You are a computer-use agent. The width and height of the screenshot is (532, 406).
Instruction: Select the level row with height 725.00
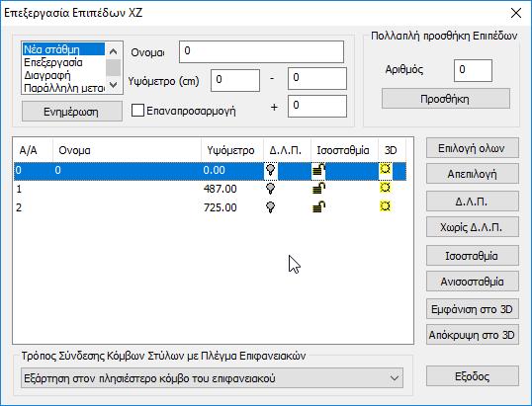point(210,207)
